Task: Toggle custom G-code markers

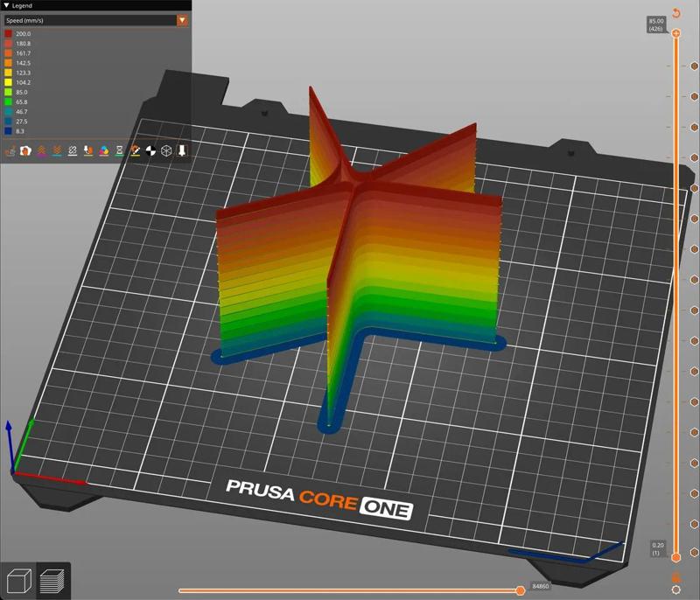Action: pos(137,150)
